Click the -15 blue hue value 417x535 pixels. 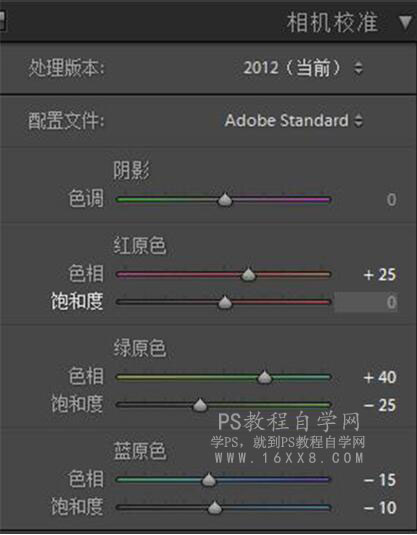(379, 480)
